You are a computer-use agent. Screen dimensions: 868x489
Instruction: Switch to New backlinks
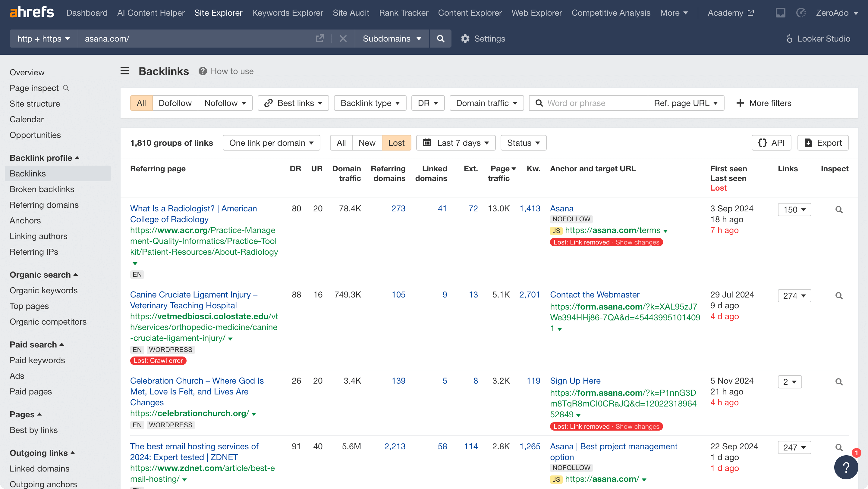[x=366, y=143]
